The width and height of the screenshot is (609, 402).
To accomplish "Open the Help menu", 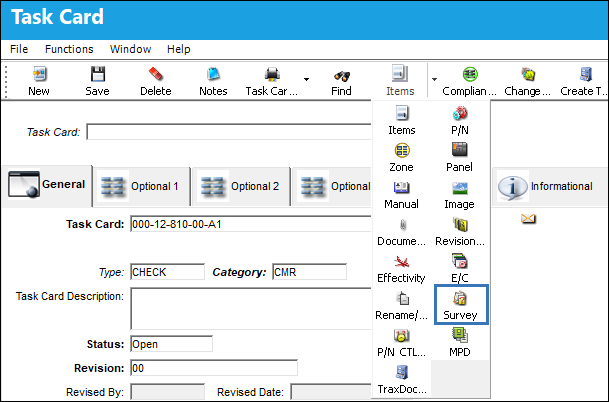I will coord(179,49).
